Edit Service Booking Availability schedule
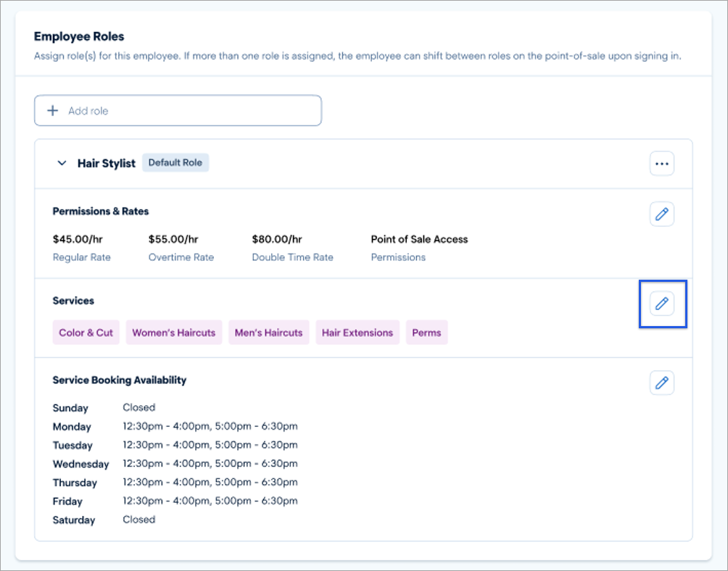Image resolution: width=728 pixels, height=571 pixels. pyautogui.click(x=661, y=383)
